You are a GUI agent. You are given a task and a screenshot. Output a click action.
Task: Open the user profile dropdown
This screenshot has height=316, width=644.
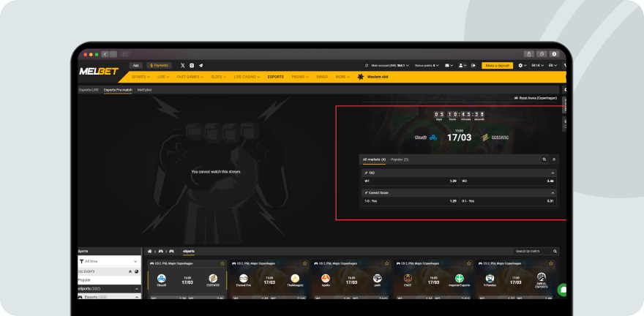pos(463,65)
